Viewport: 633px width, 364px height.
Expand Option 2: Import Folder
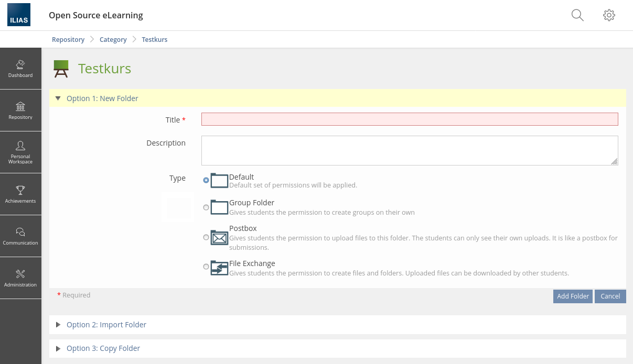click(106, 325)
